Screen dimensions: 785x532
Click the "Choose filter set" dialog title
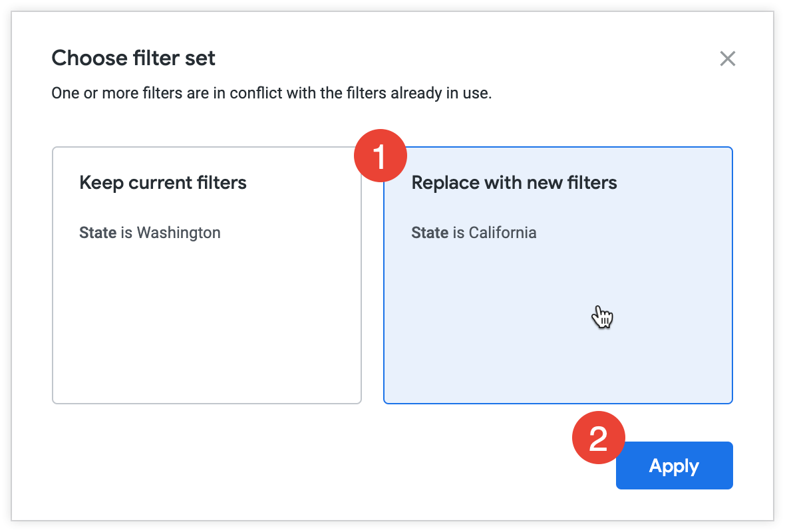133,58
